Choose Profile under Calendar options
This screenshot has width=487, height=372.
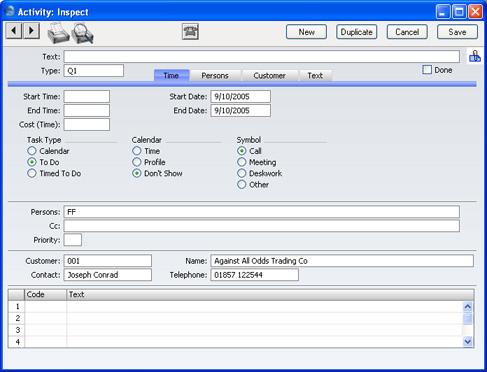pos(137,162)
